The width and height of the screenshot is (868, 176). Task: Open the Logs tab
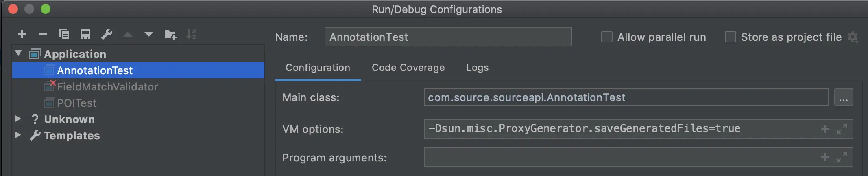[477, 68]
